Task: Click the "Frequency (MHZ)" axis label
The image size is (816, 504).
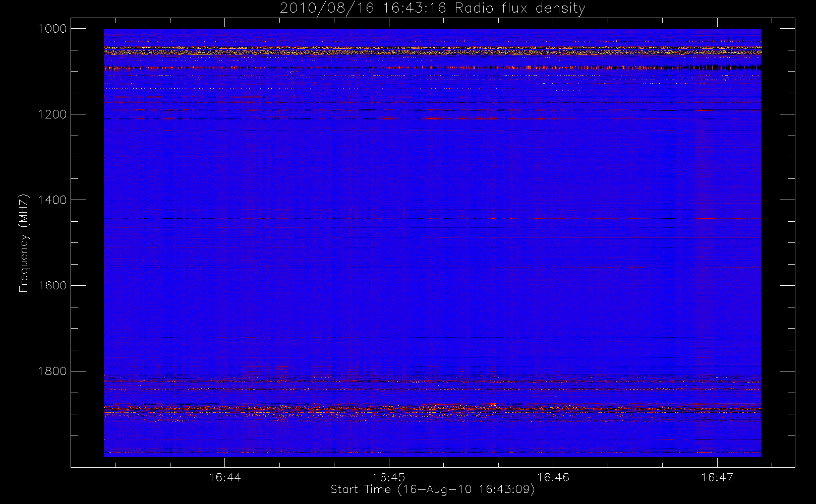Action: (24, 243)
